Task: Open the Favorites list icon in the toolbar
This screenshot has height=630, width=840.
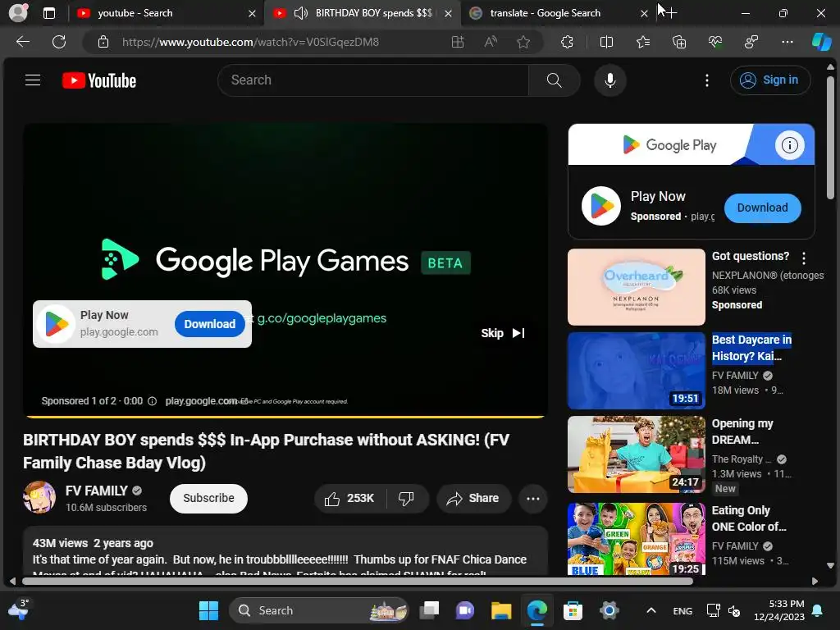Action: tap(643, 42)
